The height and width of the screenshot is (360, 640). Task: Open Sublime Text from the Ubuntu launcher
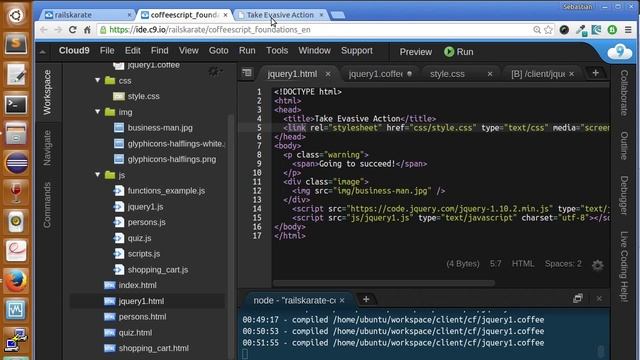(16, 43)
